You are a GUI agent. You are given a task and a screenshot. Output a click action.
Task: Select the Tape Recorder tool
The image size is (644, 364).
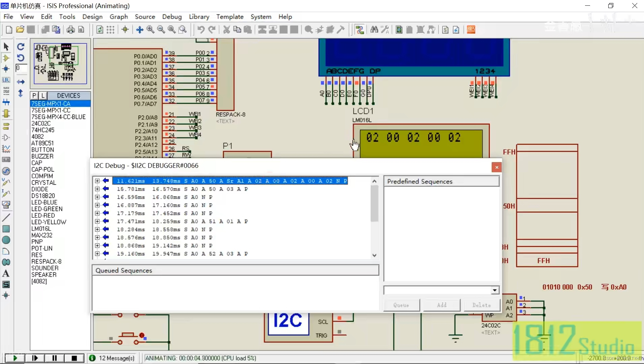pos(6,160)
